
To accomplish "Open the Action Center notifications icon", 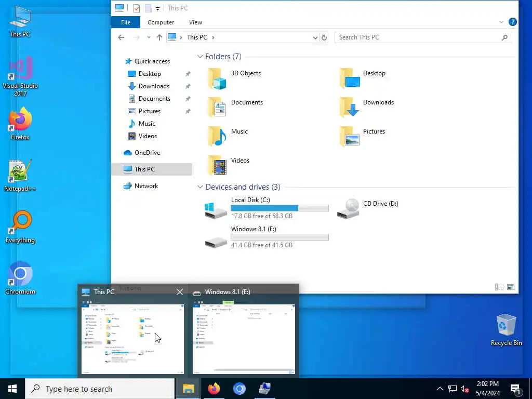I will point(515,389).
